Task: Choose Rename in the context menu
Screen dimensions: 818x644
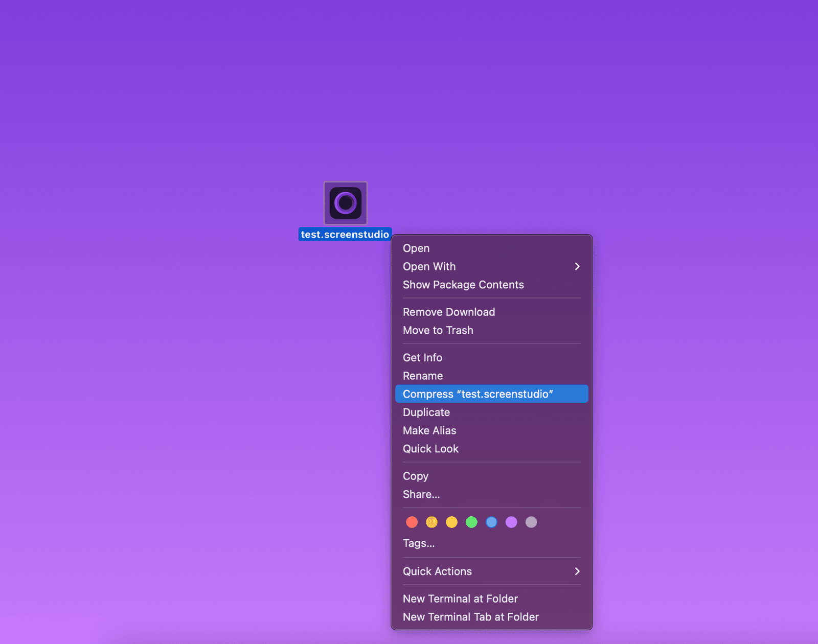Action: point(422,376)
